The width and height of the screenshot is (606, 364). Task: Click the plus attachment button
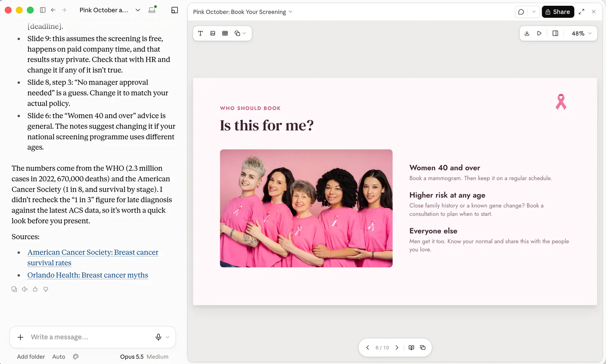click(20, 337)
